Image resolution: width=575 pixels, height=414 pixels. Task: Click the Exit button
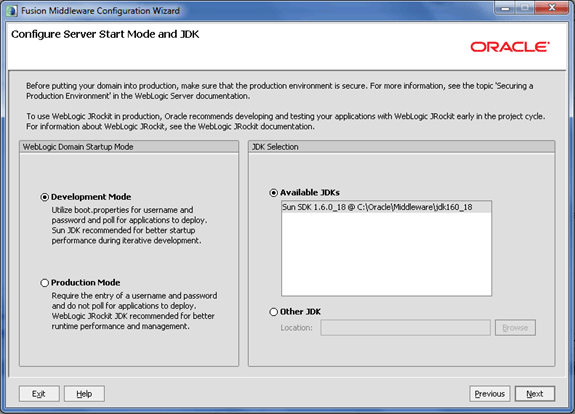click(x=39, y=394)
